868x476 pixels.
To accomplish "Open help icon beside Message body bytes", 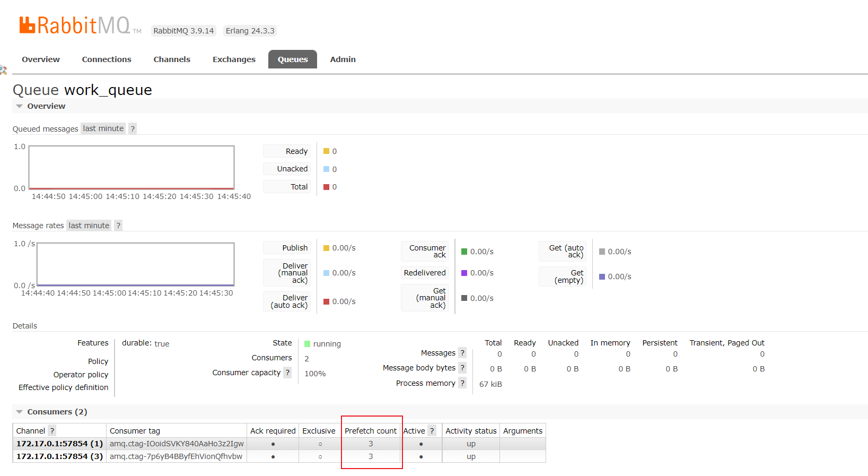I will coord(462,368).
